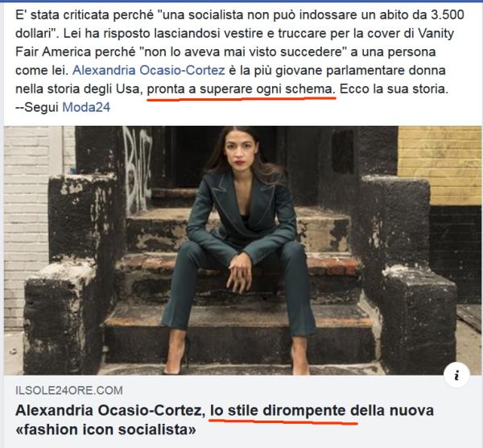Click the "--Segui" text before Moda24
This screenshot has height=448, width=483.
(x=37, y=107)
